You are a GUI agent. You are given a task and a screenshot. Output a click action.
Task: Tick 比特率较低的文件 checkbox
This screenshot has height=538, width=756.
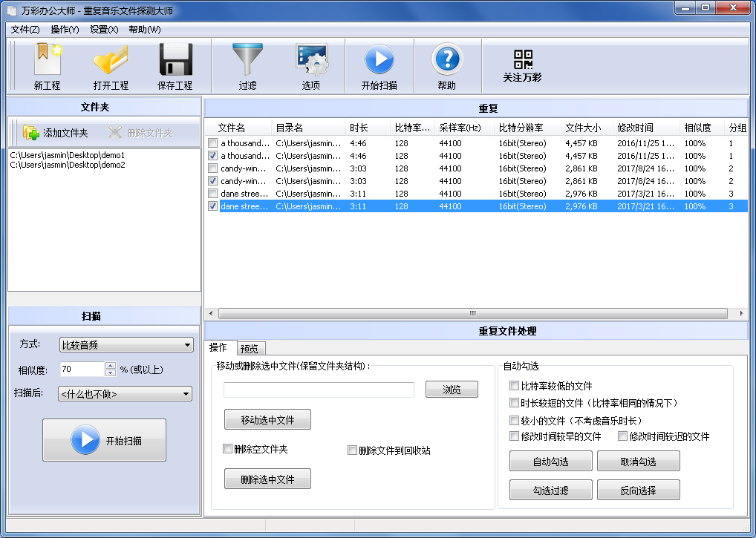click(514, 386)
